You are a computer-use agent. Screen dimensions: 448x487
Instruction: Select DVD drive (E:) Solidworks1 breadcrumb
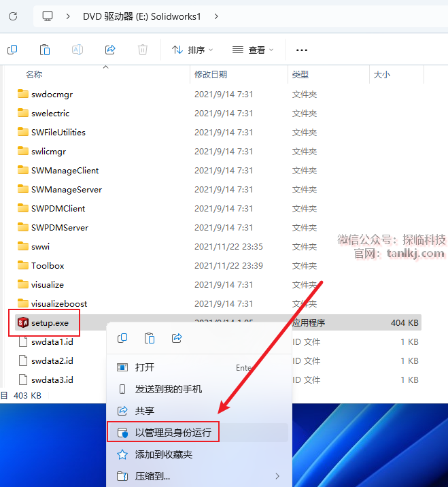(142, 16)
